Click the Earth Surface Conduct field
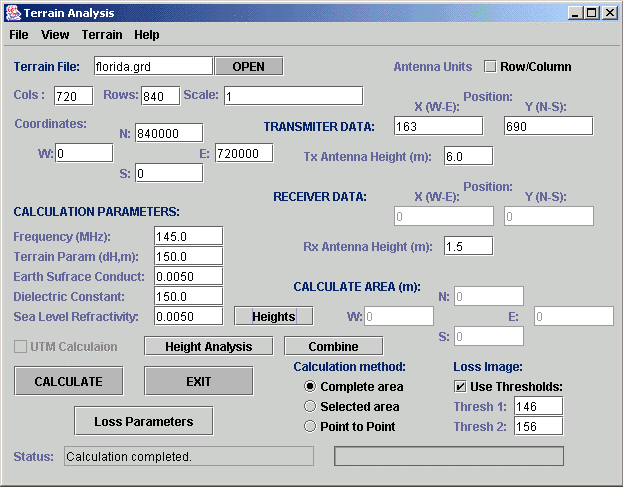Viewport: 623px width, 487px height. click(x=188, y=276)
